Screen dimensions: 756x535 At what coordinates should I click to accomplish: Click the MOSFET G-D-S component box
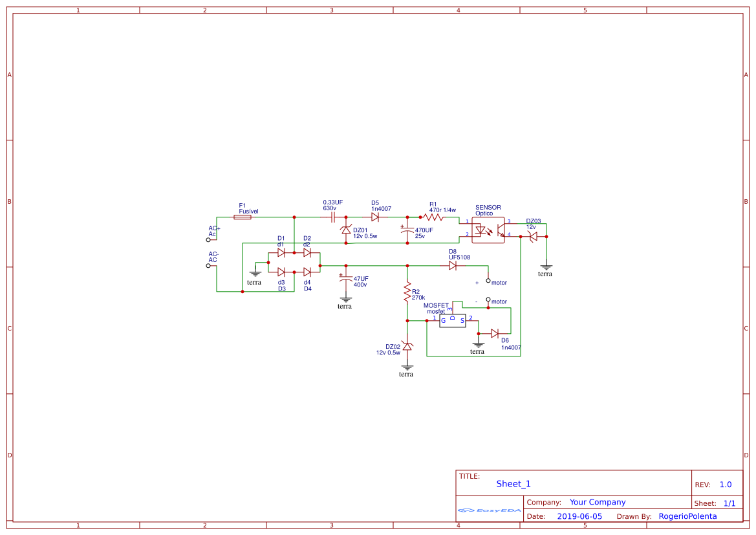click(x=453, y=320)
